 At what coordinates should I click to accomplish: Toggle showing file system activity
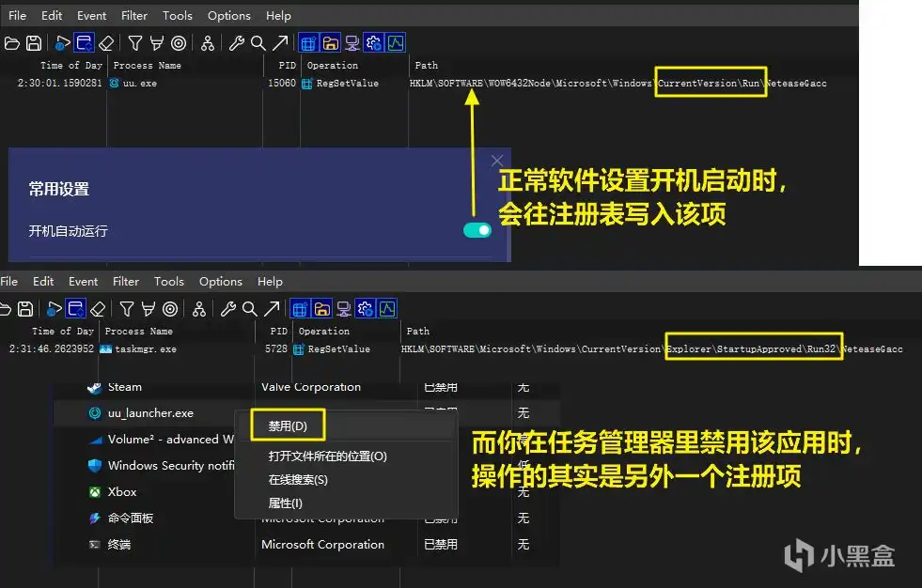click(331, 42)
